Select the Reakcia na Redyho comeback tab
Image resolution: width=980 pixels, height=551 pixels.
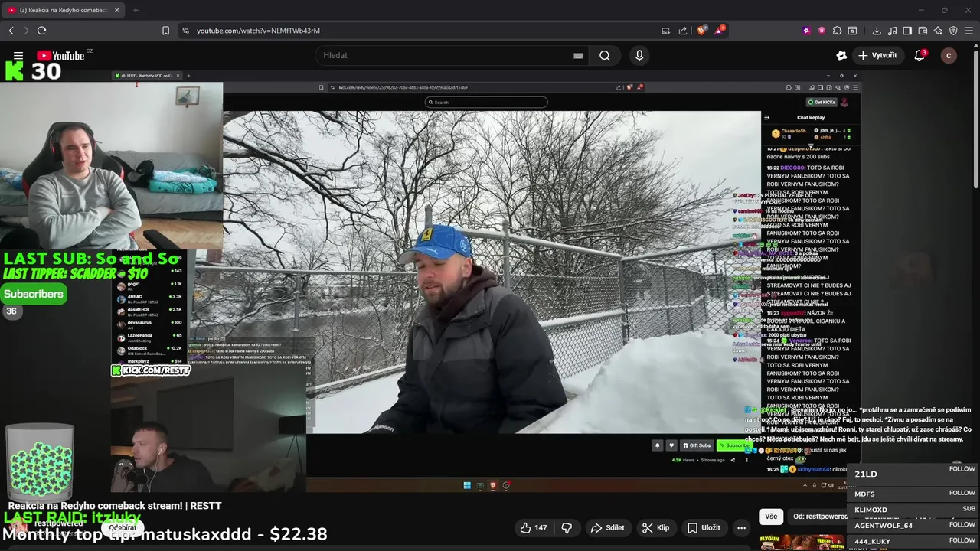coord(61,10)
